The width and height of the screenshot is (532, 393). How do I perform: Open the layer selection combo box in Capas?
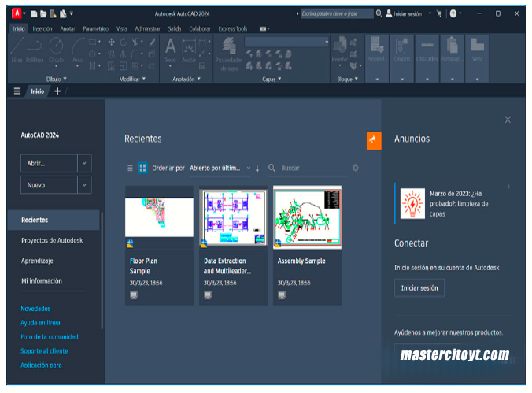tap(286, 42)
